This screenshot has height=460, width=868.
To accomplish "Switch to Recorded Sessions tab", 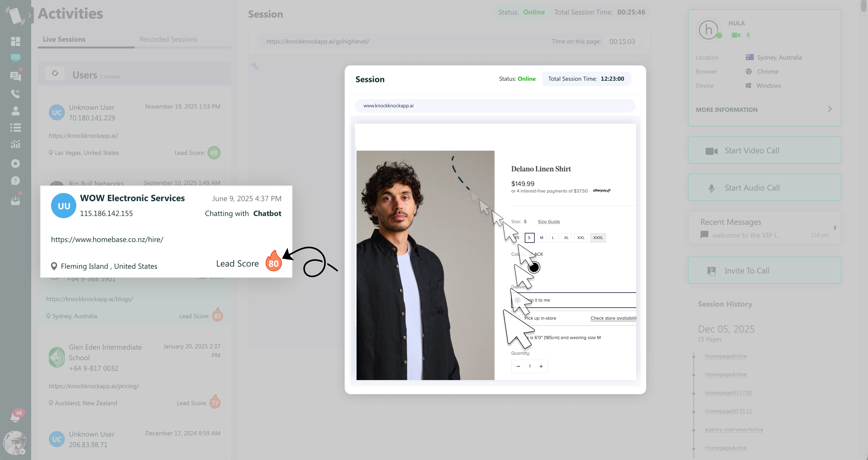I will tap(168, 39).
